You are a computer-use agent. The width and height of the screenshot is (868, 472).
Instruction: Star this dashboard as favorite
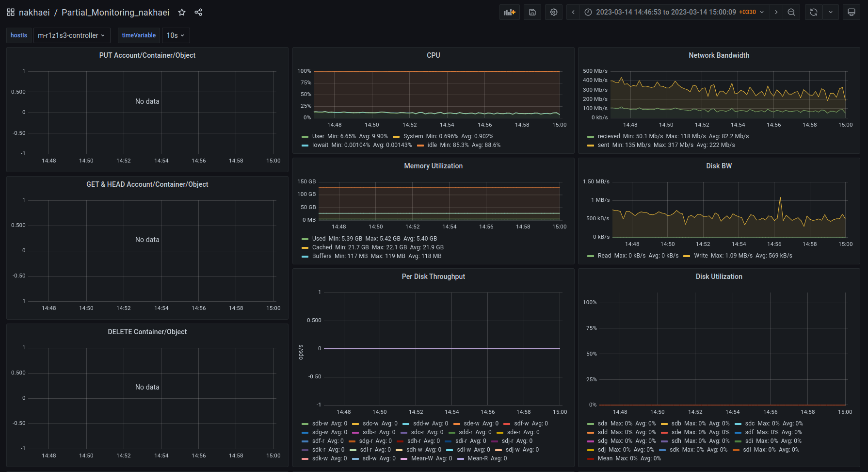click(182, 12)
